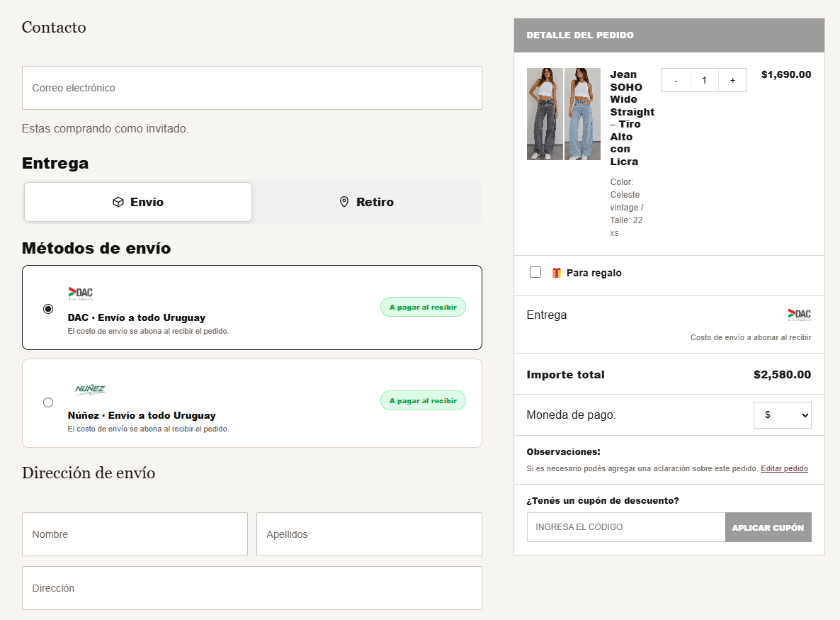Screen dimensions: 840x620
Task: Click the DAC logo in shipping methods
Action: click(80, 293)
